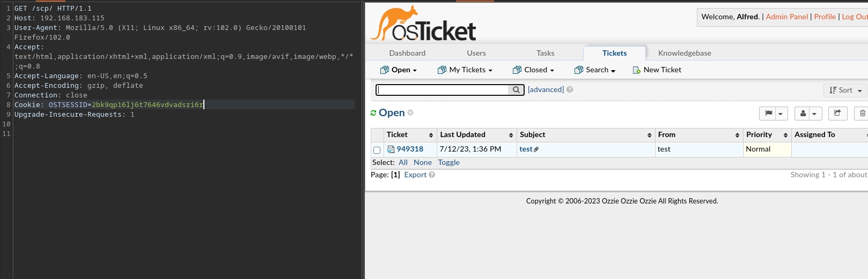Check the checkbox for ticket 949318

coord(377,150)
